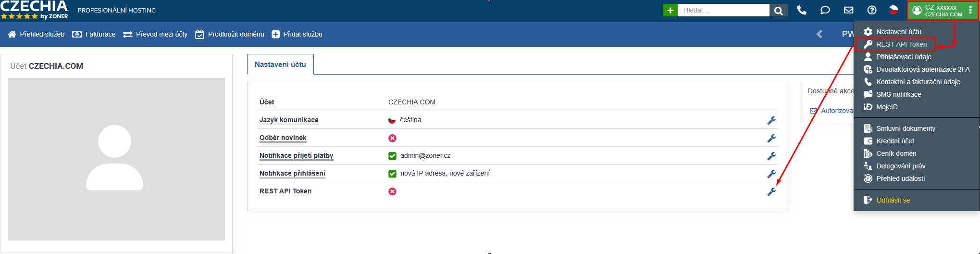This screenshot has width=980, height=254.
Task: Click the help question mark icon
Action: click(871, 10)
